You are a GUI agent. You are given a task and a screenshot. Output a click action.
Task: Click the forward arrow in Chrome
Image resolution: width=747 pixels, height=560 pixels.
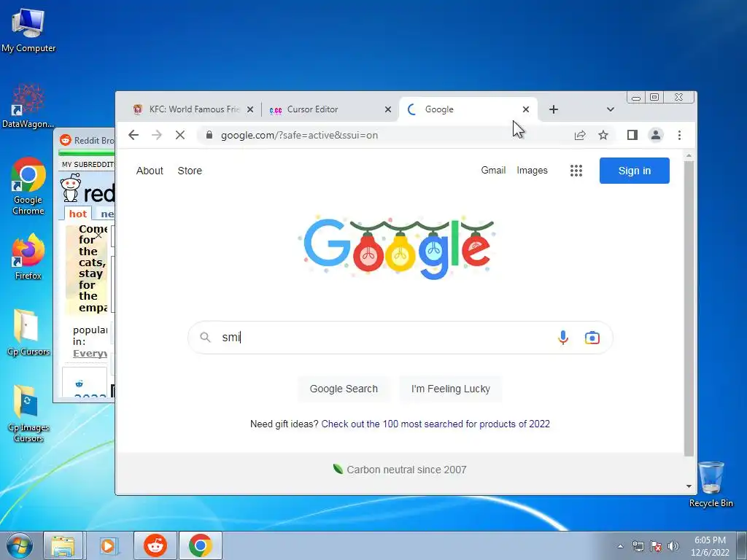coord(157,135)
